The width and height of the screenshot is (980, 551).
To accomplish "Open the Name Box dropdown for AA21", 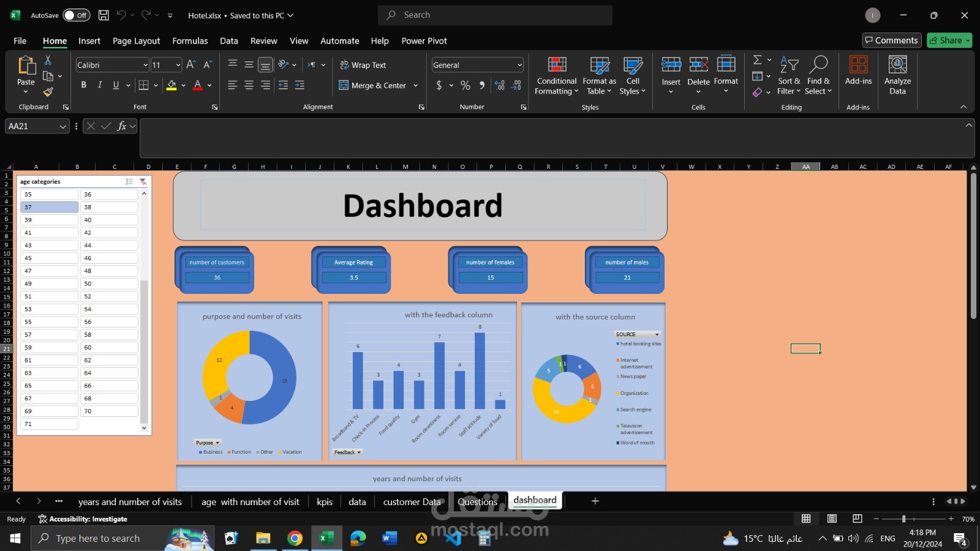I will 62,126.
